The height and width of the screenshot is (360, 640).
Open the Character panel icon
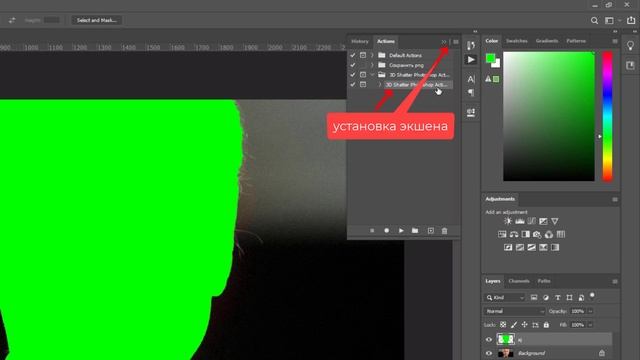[471, 79]
